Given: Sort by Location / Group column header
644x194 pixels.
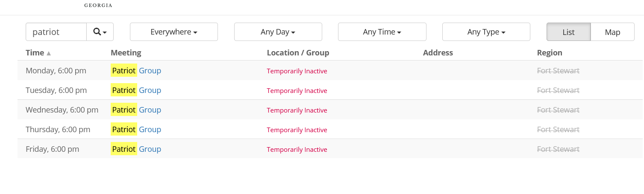Looking at the screenshot, I should [x=298, y=53].
